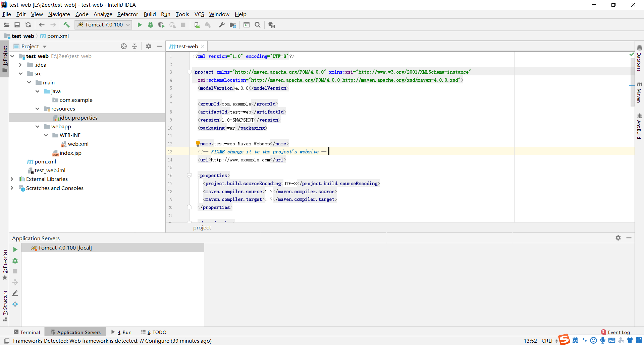644x345 pixels.
Task: Click the Save All icon
Action: tap(17, 25)
